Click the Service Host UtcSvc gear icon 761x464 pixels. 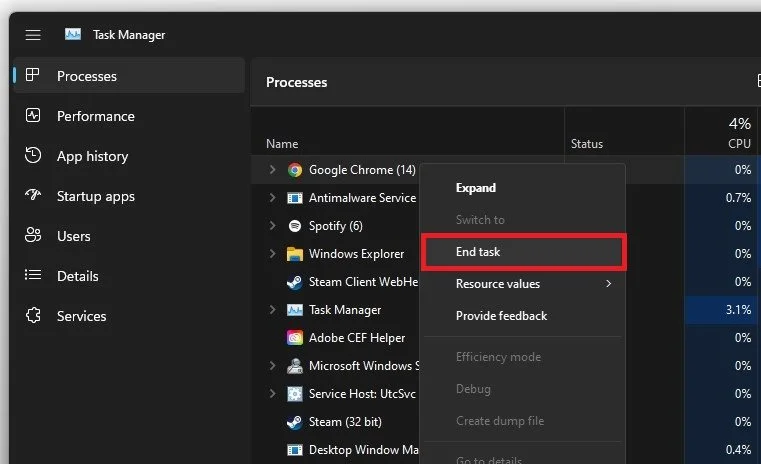(x=295, y=394)
